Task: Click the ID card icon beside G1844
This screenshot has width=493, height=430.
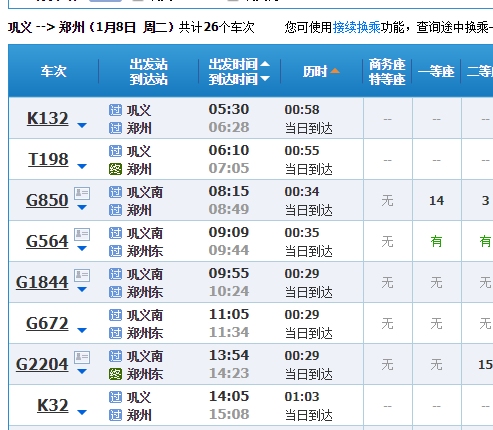Action: pos(82,275)
